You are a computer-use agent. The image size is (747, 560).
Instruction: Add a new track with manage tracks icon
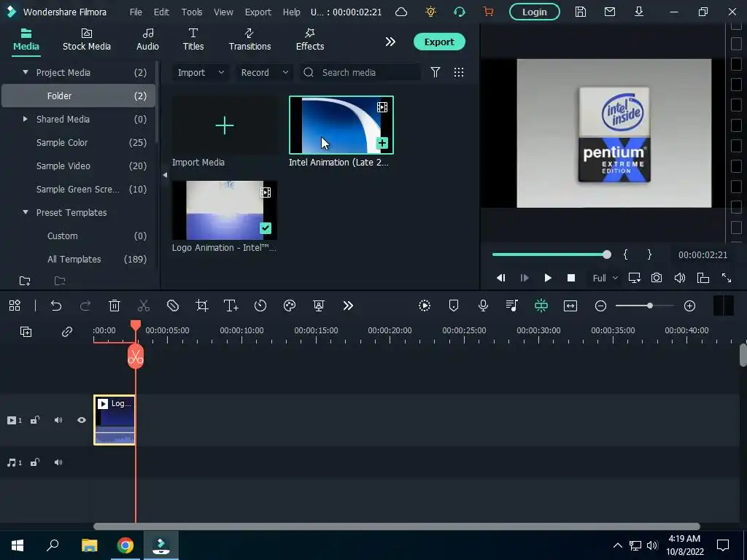[x=26, y=332]
